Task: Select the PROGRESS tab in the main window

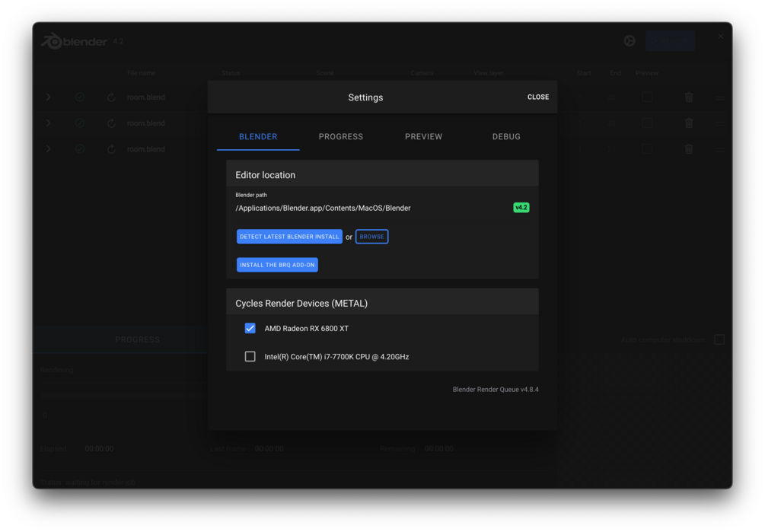Action: pyautogui.click(x=137, y=339)
